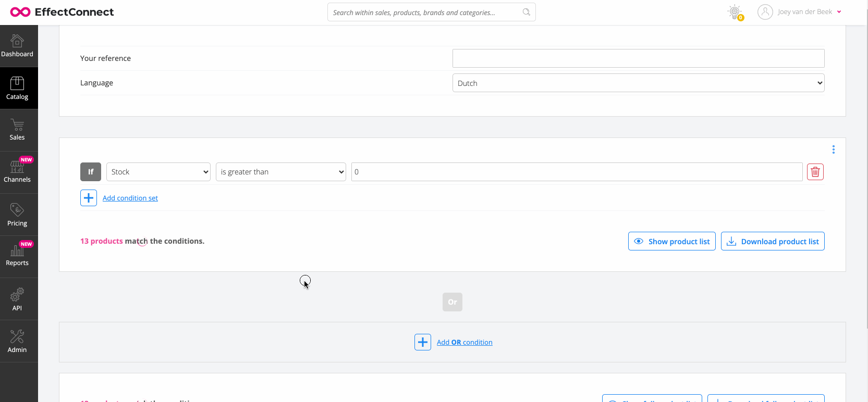Screen dimensions: 868x402
Task: Click the Add condition set link
Action: (x=130, y=198)
